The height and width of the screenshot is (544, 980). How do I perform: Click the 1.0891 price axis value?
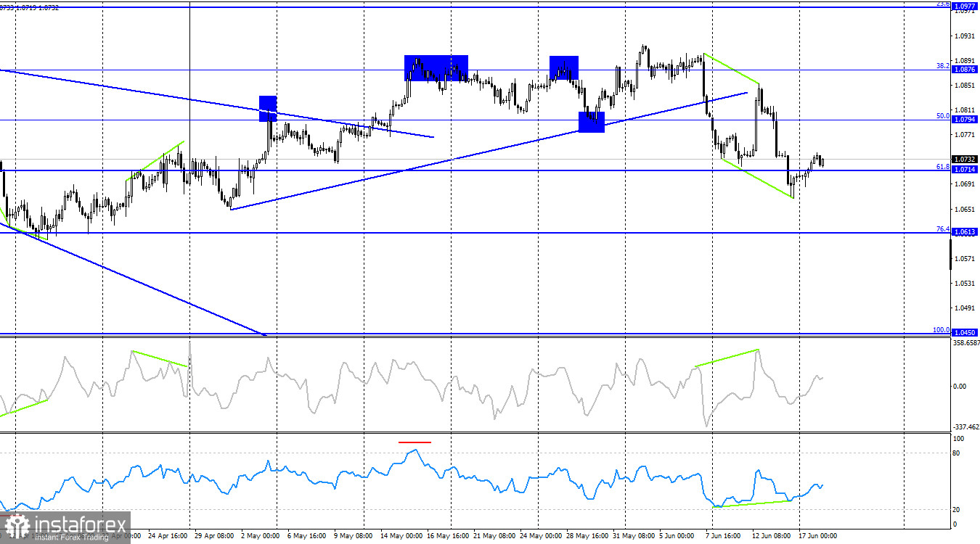pyautogui.click(x=965, y=60)
